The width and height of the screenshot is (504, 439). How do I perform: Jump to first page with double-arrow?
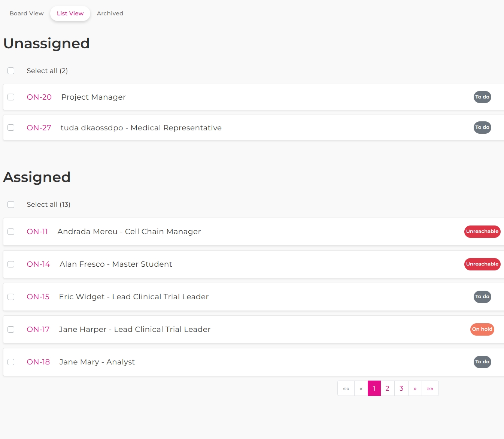[x=346, y=388]
